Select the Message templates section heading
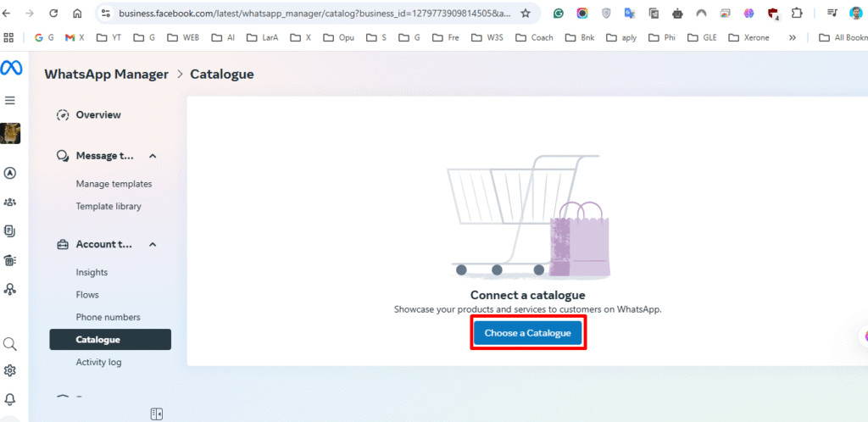Viewport: 868px width, 422px height. tap(104, 156)
